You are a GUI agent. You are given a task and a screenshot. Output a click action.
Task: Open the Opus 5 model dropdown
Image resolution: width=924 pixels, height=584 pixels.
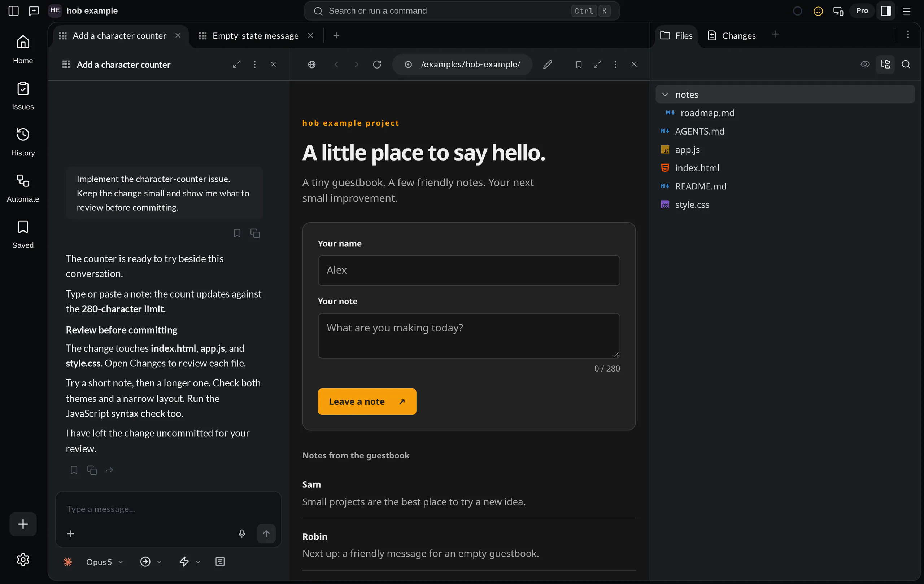(104, 562)
